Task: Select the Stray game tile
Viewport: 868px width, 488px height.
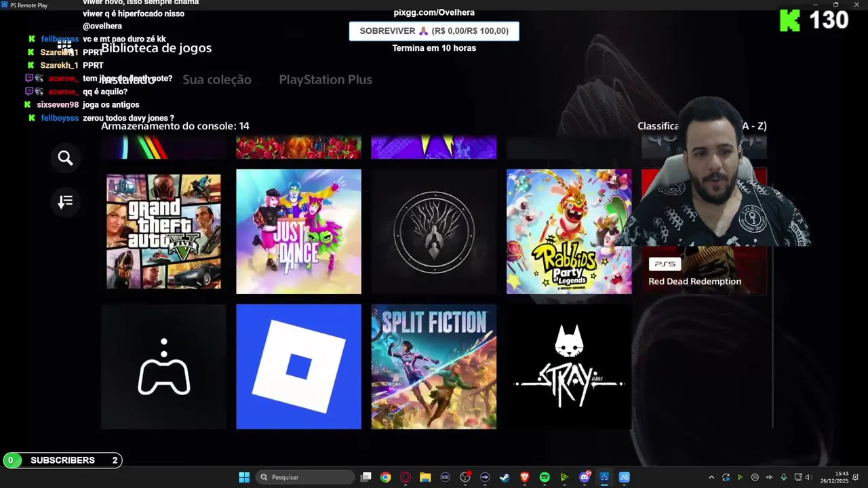Action: click(x=569, y=367)
